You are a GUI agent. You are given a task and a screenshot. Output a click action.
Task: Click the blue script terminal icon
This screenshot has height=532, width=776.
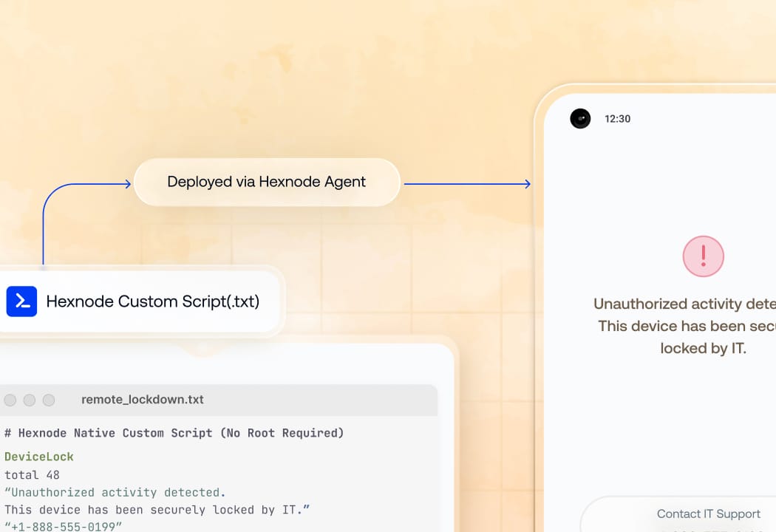pyautogui.click(x=21, y=301)
